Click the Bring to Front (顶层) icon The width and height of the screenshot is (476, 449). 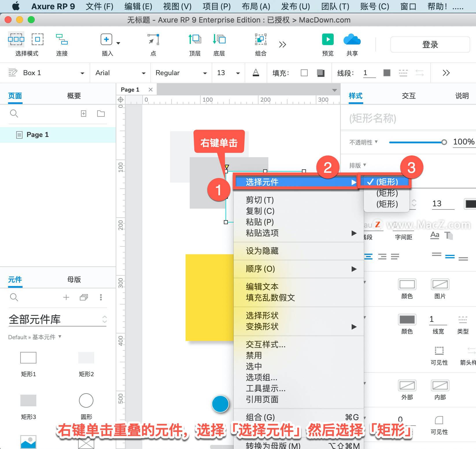(195, 39)
